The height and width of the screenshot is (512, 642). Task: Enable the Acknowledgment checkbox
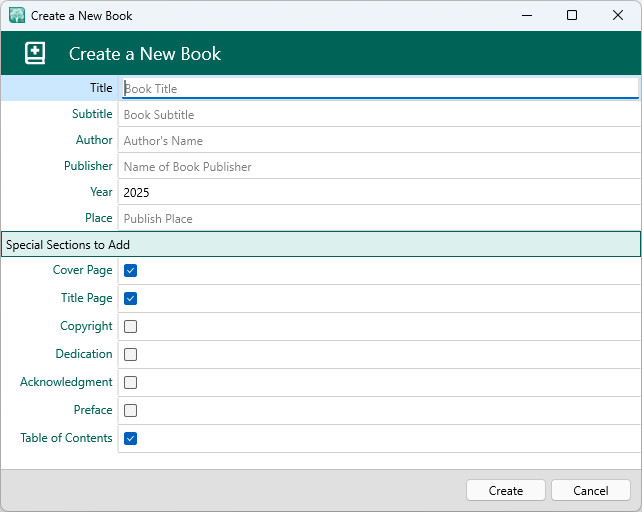click(x=131, y=382)
